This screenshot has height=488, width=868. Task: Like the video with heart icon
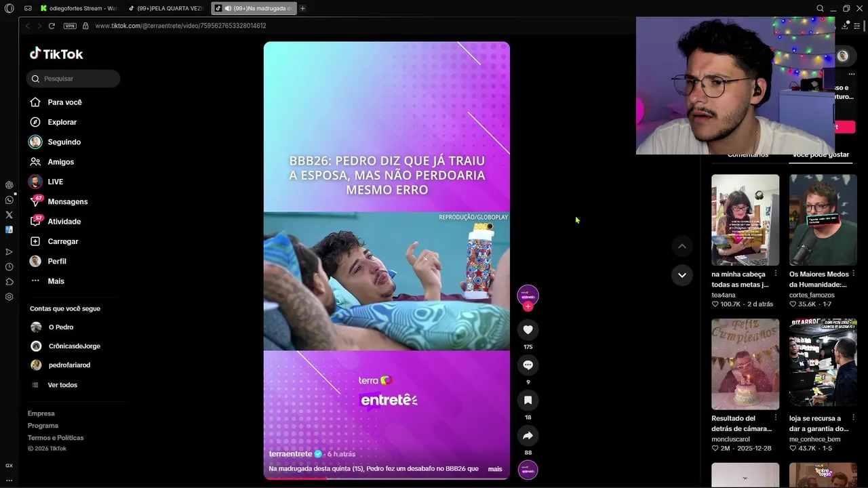pyautogui.click(x=528, y=329)
